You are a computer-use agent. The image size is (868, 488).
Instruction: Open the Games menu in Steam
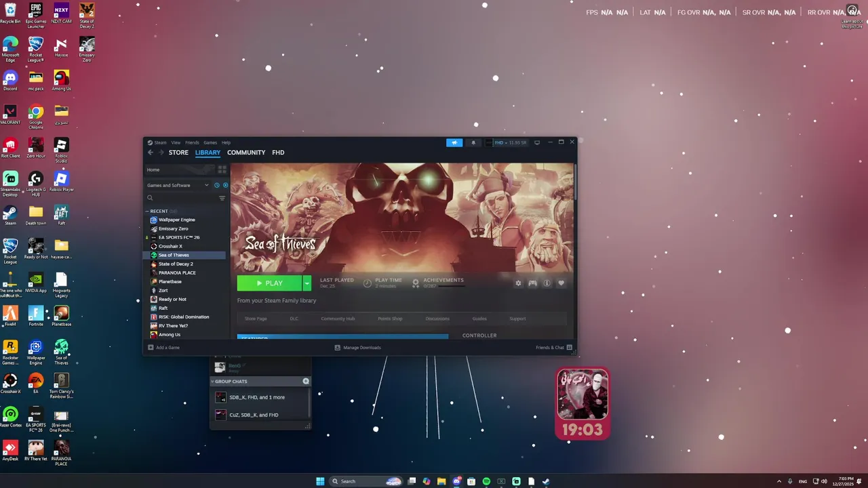tap(210, 142)
